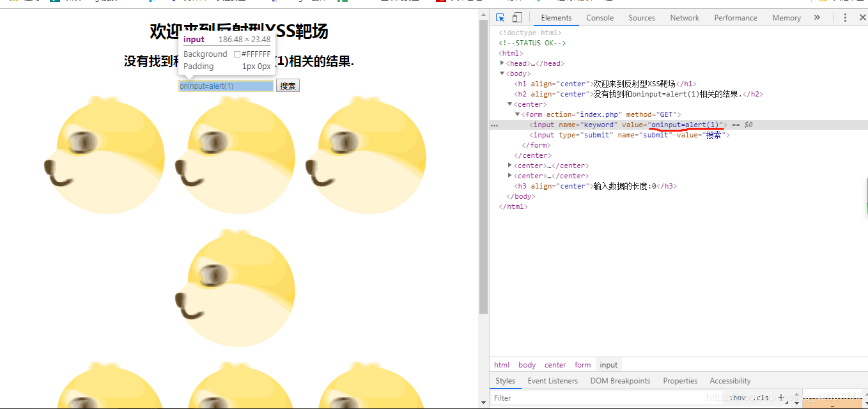868x409 pixels.
Task: Open the Event Listeners sub-tab
Action: pyautogui.click(x=552, y=381)
